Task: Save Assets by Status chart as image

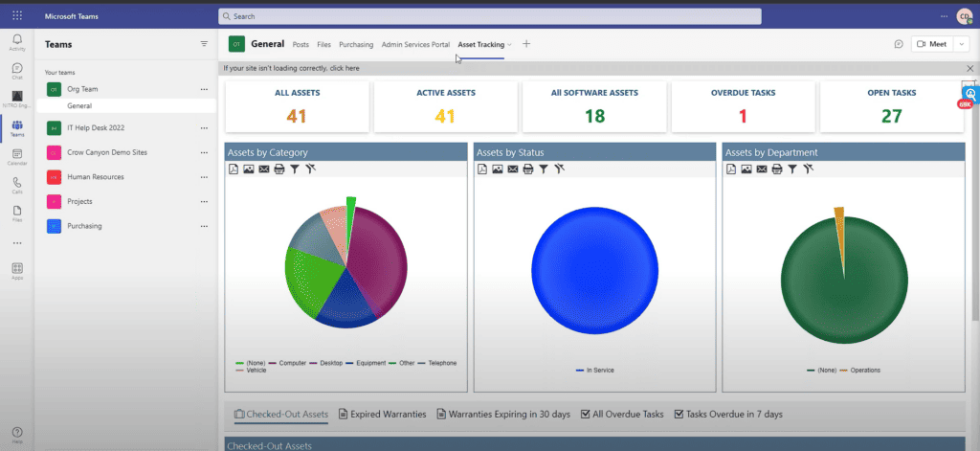Action: pyautogui.click(x=497, y=169)
